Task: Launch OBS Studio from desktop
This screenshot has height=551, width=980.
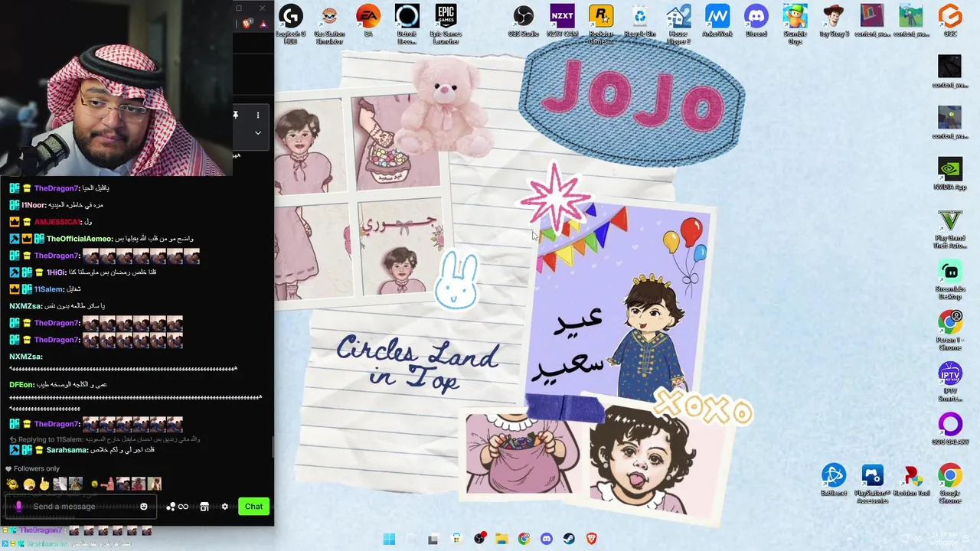Action: [524, 21]
